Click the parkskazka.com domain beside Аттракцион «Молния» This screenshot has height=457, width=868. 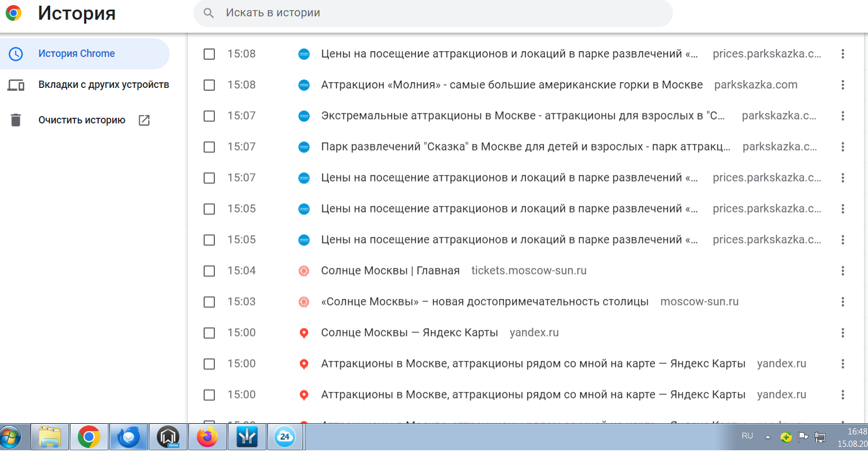[756, 85]
